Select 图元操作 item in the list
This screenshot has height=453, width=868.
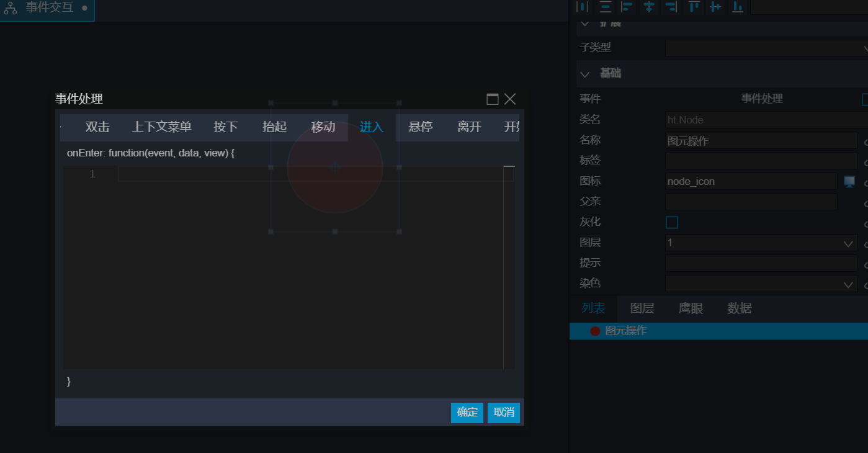pyautogui.click(x=626, y=331)
